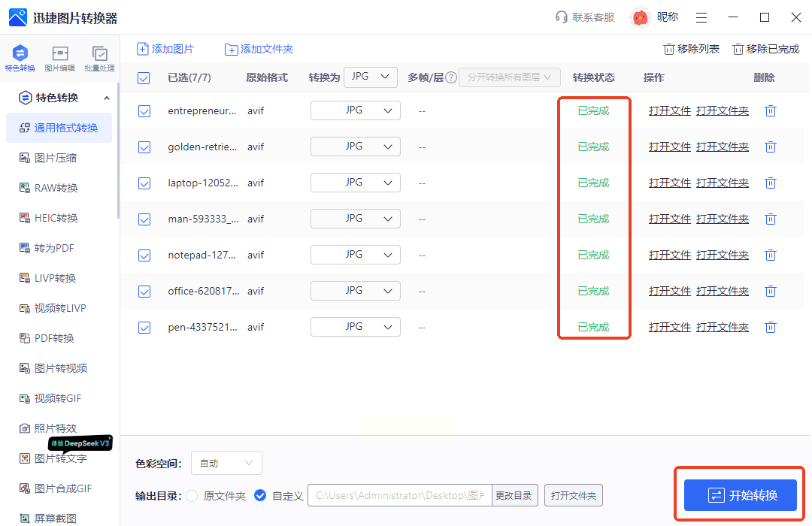The width and height of the screenshot is (812, 526).
Task: Delete the golden-retrie row with trash icon
Action: (771, 147)
